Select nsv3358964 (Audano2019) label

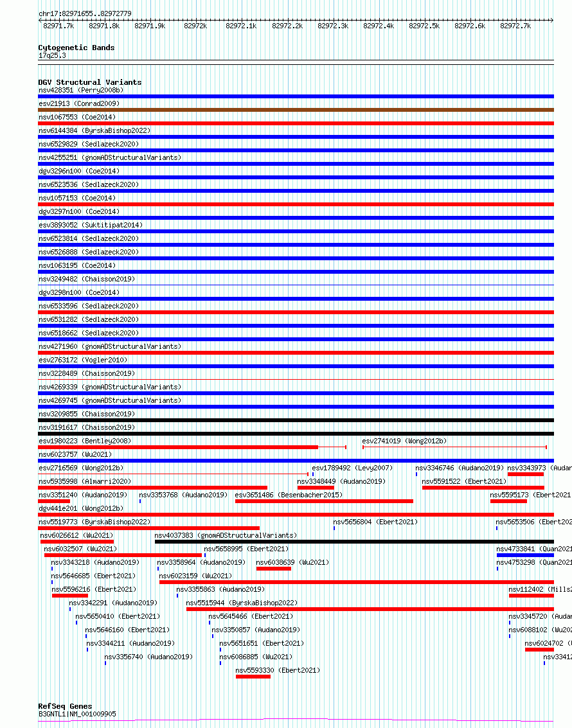201,562
